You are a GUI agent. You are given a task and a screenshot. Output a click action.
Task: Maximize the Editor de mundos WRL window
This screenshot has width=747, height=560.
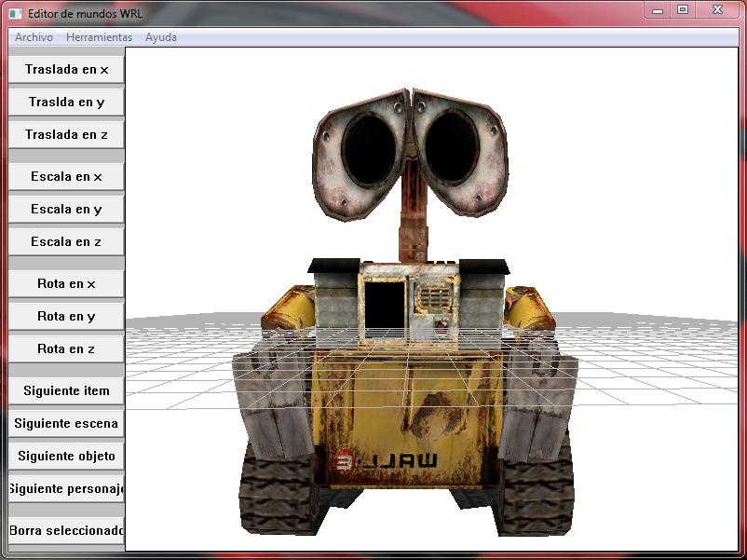click(x=683, y=10)
